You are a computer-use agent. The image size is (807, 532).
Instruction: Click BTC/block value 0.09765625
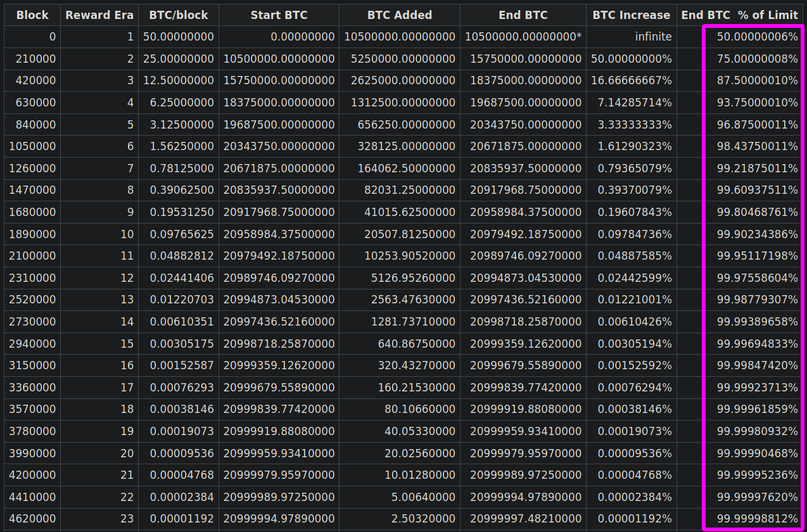[x=179, y=234]
